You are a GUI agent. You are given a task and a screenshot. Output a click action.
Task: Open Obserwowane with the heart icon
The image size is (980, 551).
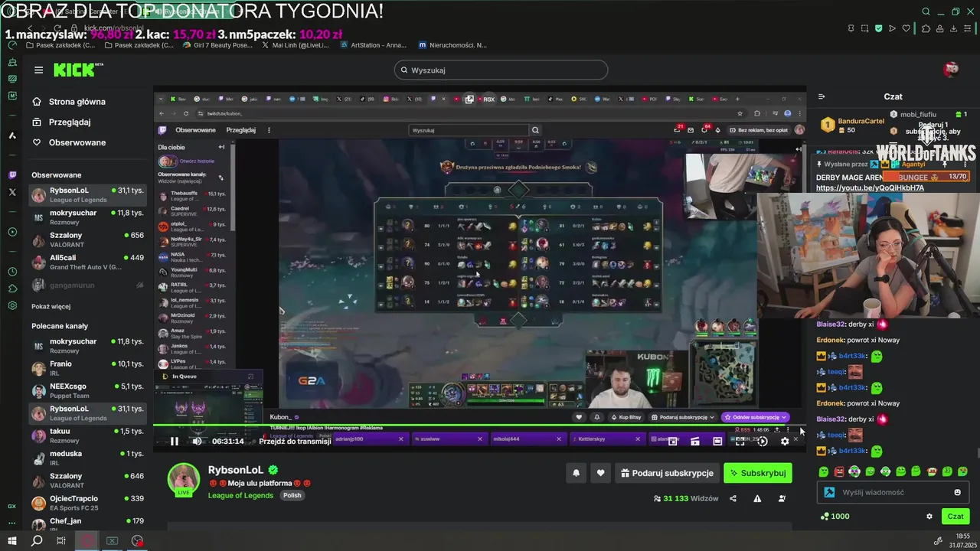coord(69,142)
